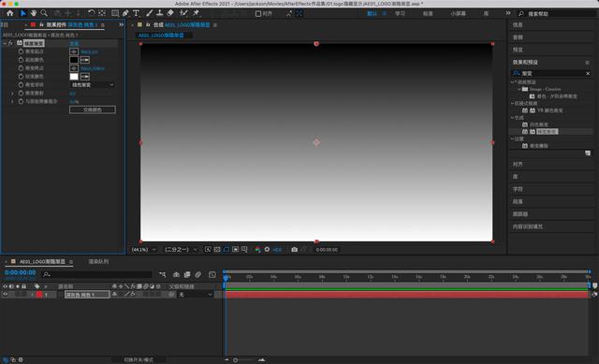Select the Pen tool
This screenshot has height=364, width=599.
tap(125, 13)
